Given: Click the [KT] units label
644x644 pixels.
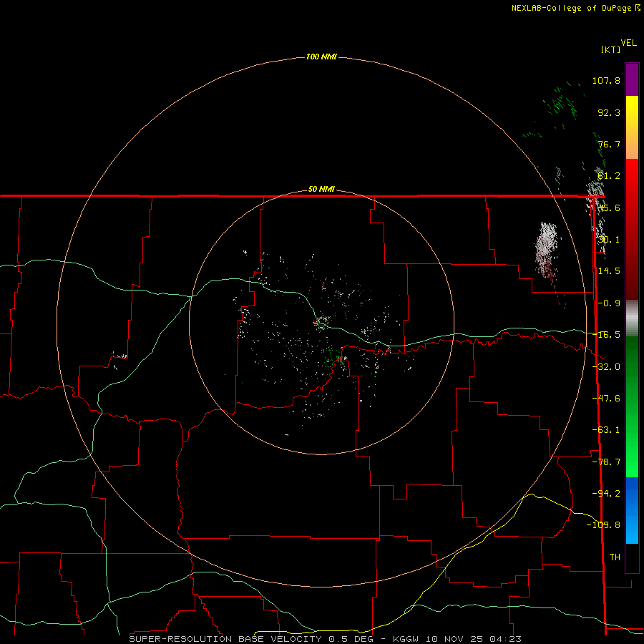Looking at the screenshot, I should point(610,49).
